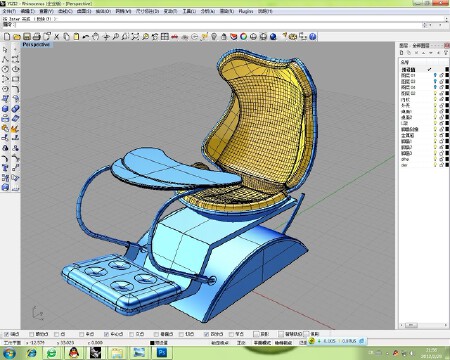Click the four viewports layout icon
The height and width of the screenshot is (360, 450).
165,37
